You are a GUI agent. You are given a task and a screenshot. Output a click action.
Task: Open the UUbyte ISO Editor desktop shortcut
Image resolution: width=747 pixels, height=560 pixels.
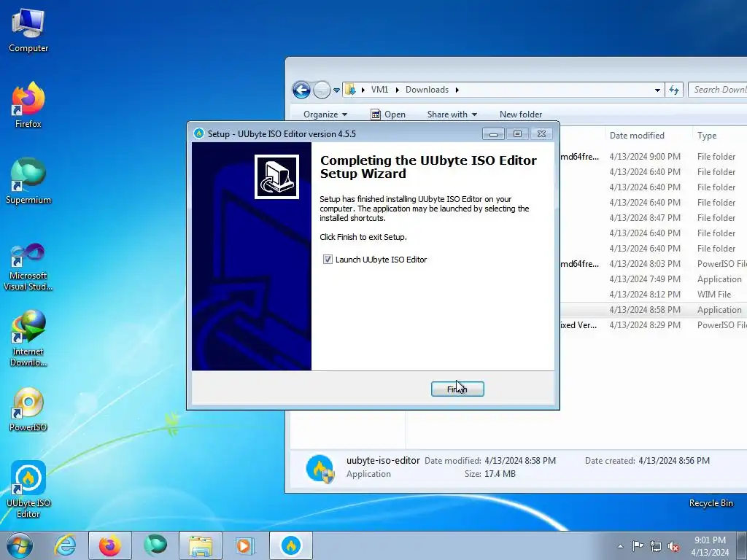[x=28, y=489]
